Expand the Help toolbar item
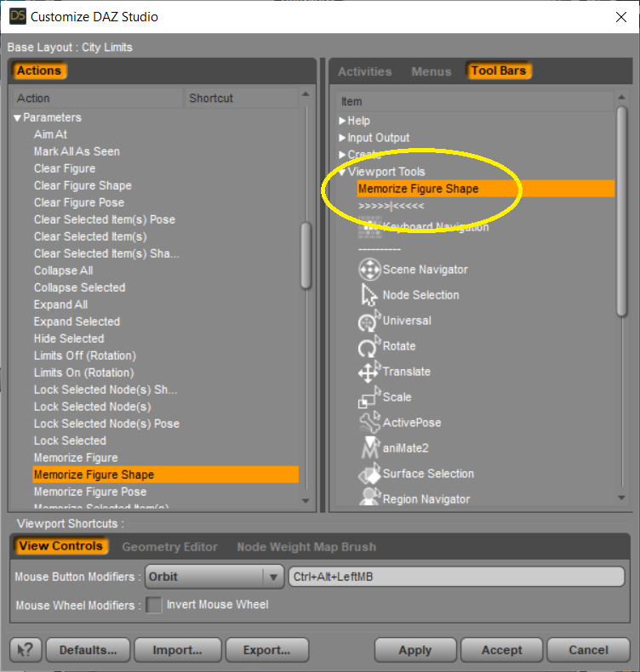 341,121
